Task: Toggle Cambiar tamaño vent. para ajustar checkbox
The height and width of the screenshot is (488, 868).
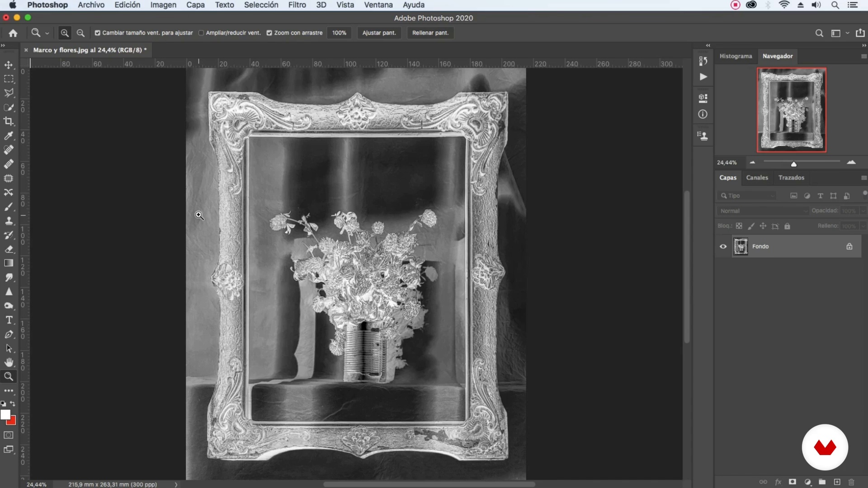Action: click(97, 33)
